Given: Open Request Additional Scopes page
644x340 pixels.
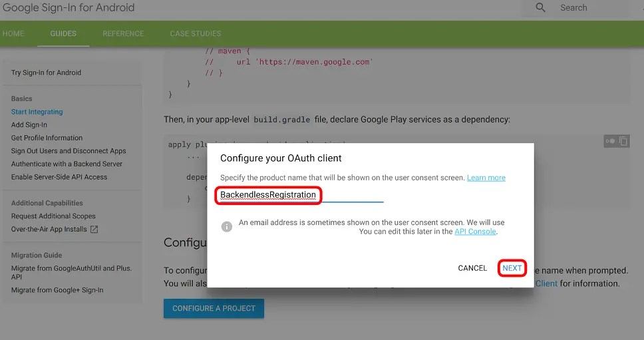Looking at the screenshot, I should coord(53,216).
